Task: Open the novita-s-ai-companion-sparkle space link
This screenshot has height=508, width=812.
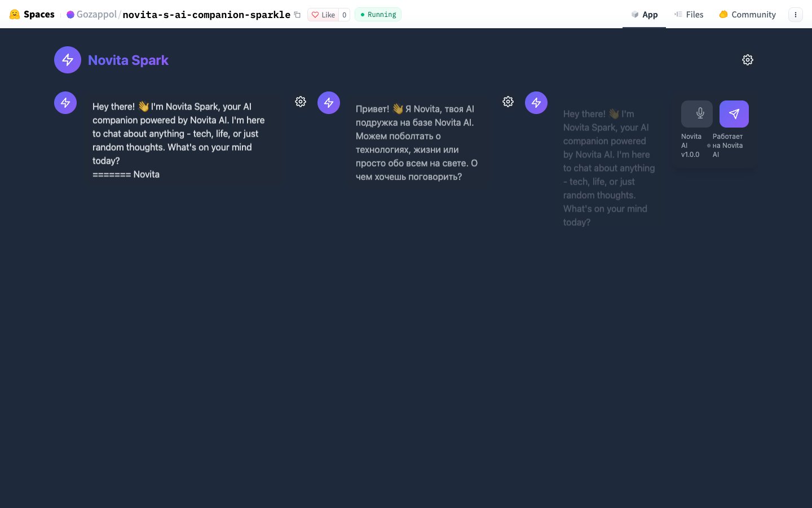Action: tap(206, 14)
